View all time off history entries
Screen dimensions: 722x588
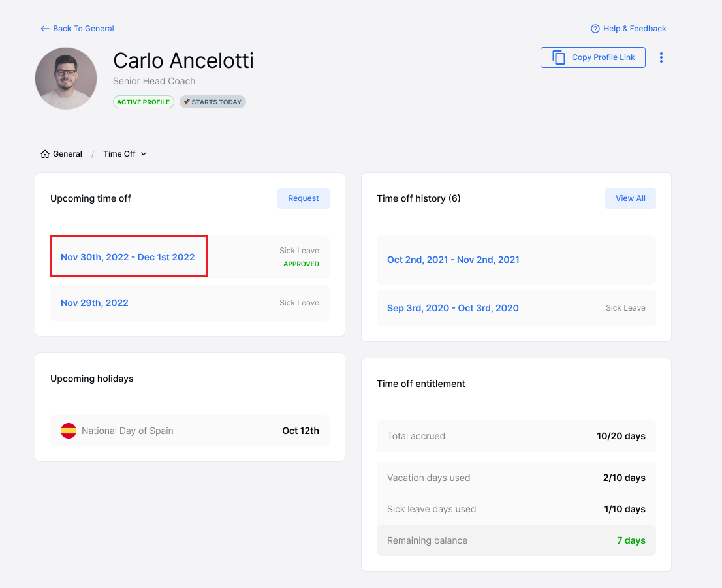[x=630, y=198]
